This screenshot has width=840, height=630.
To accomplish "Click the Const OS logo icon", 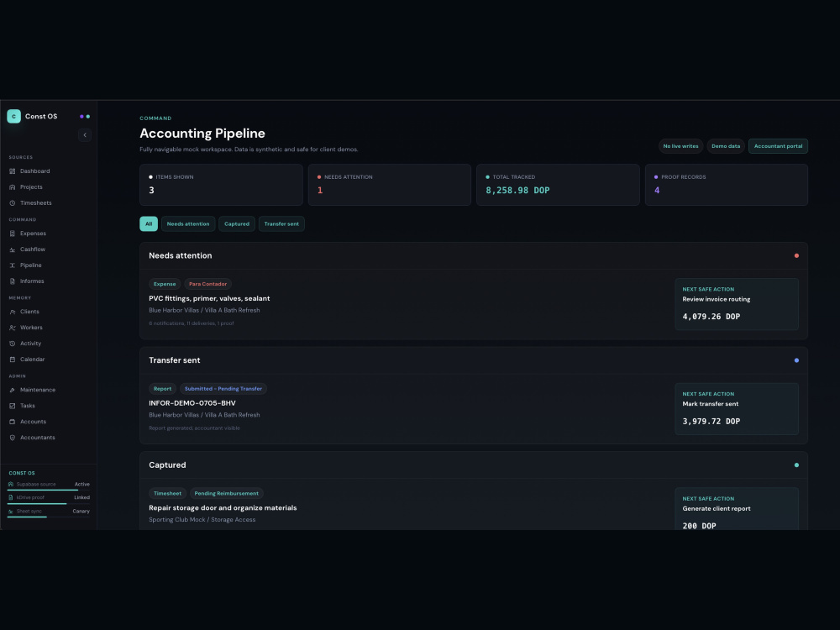I will pos(14,116).
